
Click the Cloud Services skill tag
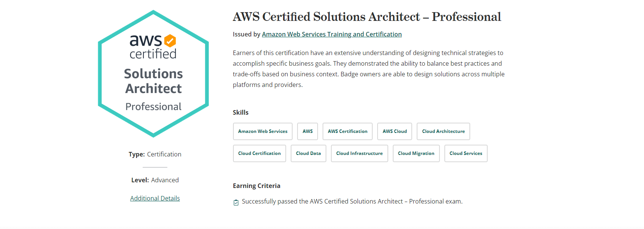coord(466,153)
